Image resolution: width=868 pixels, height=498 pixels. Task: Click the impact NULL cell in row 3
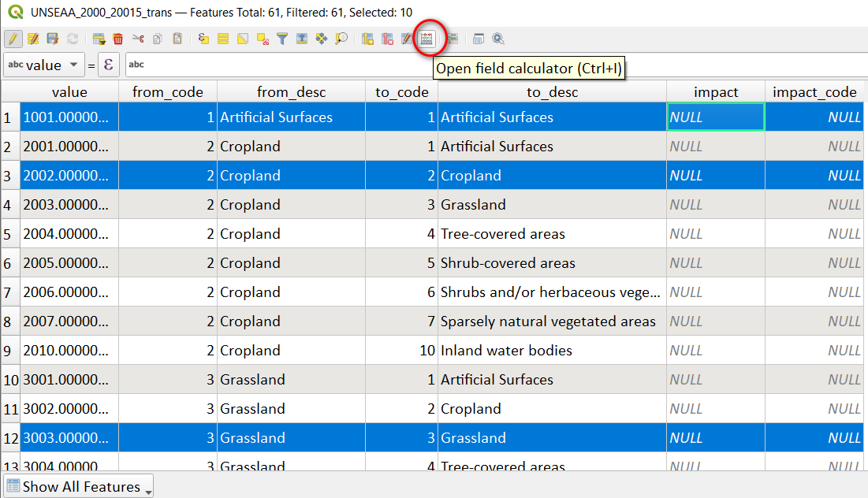coord(716,176)
